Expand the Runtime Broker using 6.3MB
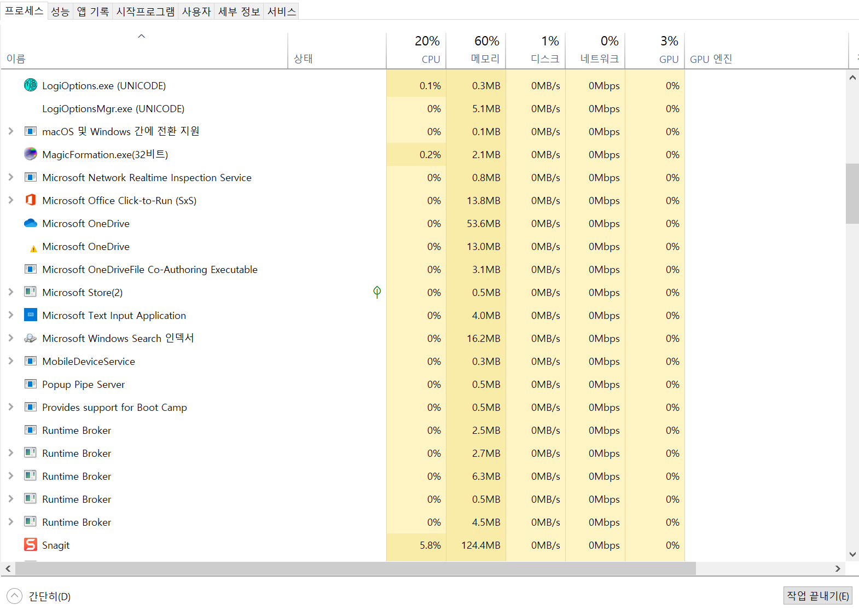859x616 pixels. tap(10, 476)
